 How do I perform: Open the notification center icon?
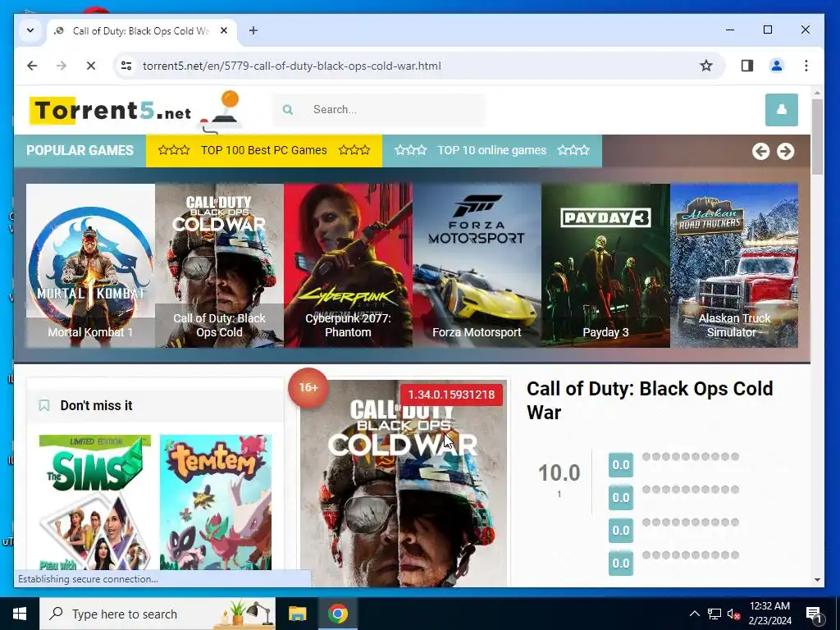pyautogui.click(x=814, y=614)
